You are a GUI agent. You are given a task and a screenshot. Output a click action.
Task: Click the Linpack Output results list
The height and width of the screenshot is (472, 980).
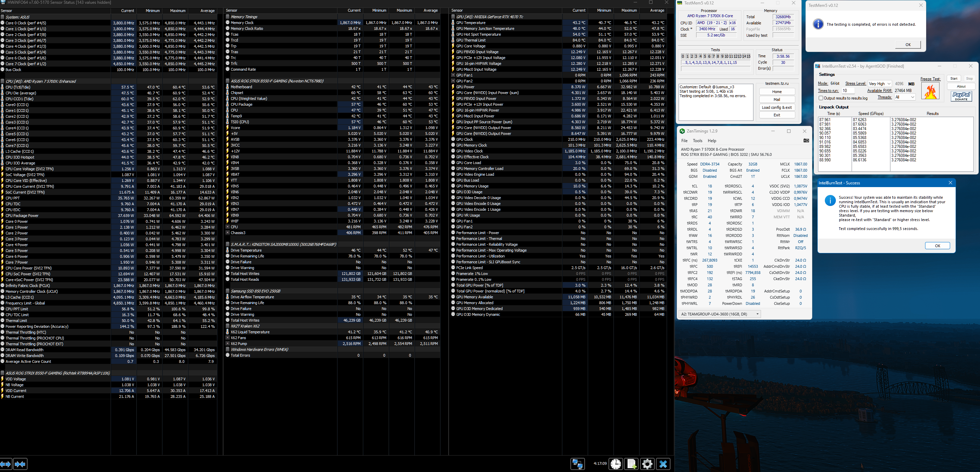coord(896,144)
